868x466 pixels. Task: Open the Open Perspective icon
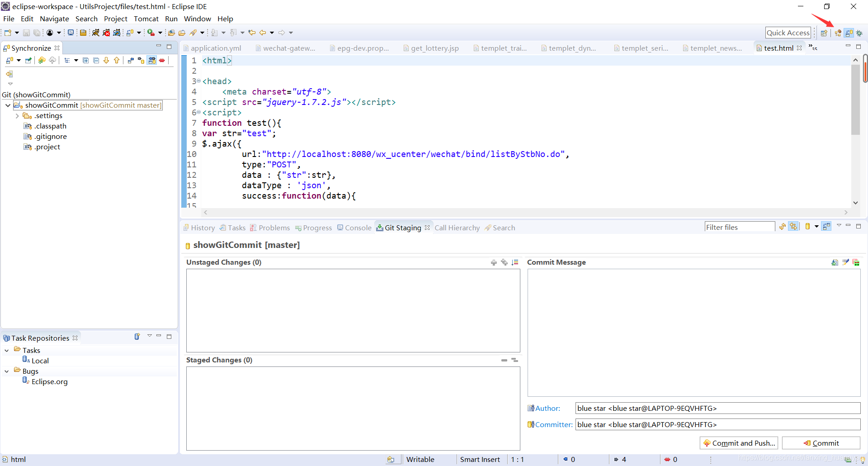tap(824, 33)
